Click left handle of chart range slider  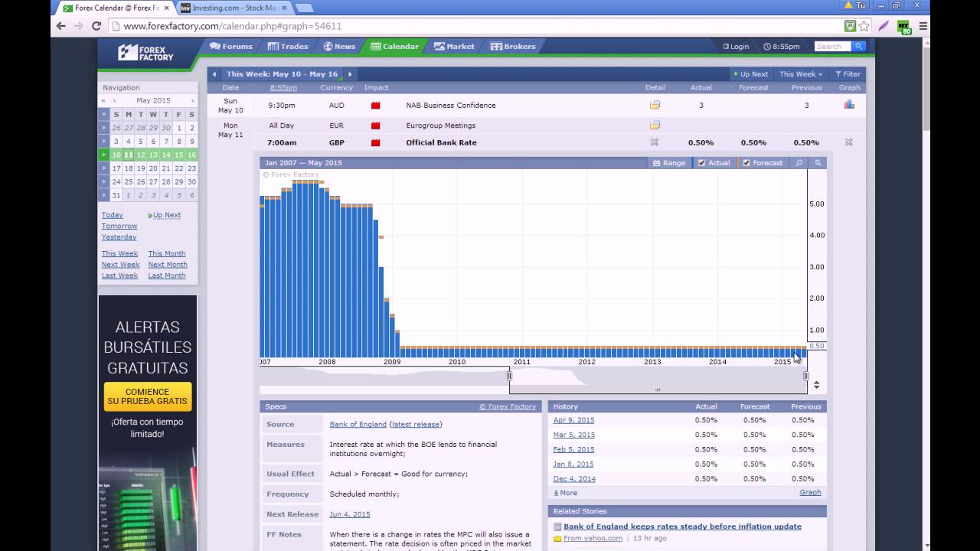509,376
